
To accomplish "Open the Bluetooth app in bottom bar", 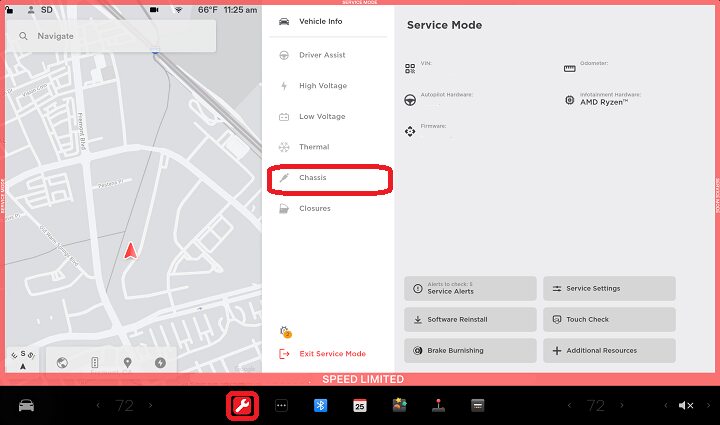I will point(321,405).
